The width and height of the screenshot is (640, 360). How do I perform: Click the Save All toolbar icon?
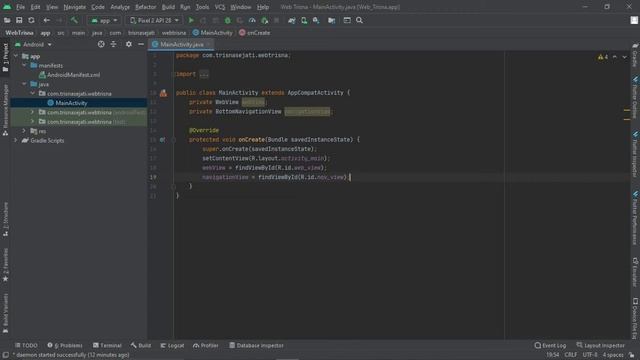pos(19,20)
